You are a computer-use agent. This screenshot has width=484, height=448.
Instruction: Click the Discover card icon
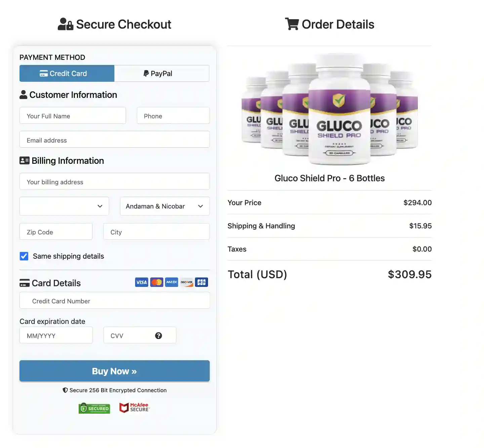(187, 282)
